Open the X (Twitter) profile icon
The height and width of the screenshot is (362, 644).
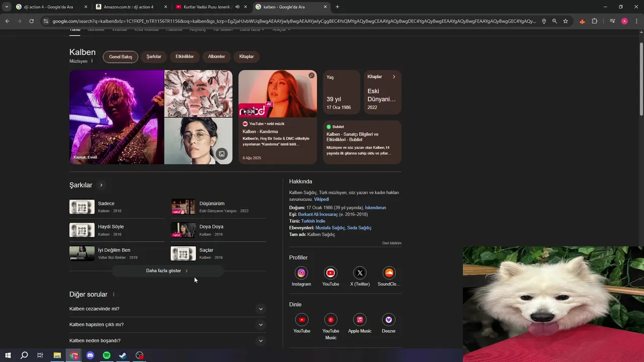(360, 273)
